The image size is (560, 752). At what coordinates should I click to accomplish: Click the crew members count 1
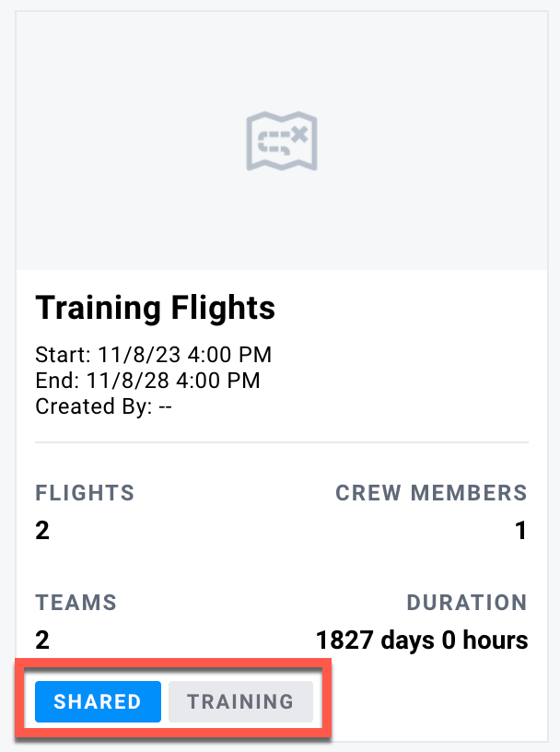[x=521, y=531]
